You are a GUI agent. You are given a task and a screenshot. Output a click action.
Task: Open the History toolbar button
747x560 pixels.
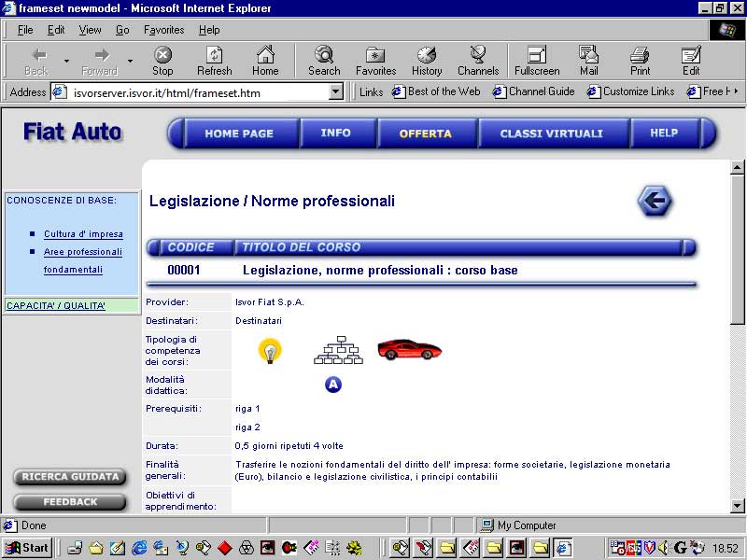[x=427, y=62]
